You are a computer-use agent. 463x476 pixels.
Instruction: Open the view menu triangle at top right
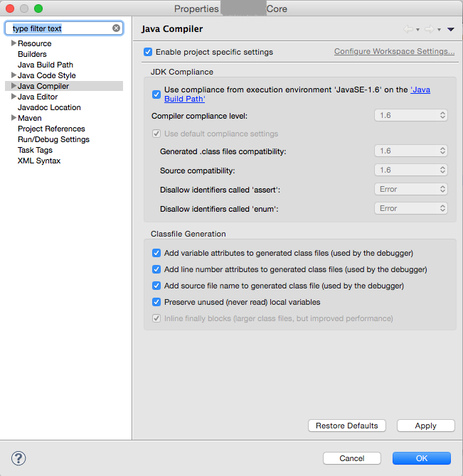tap(450, 29)
